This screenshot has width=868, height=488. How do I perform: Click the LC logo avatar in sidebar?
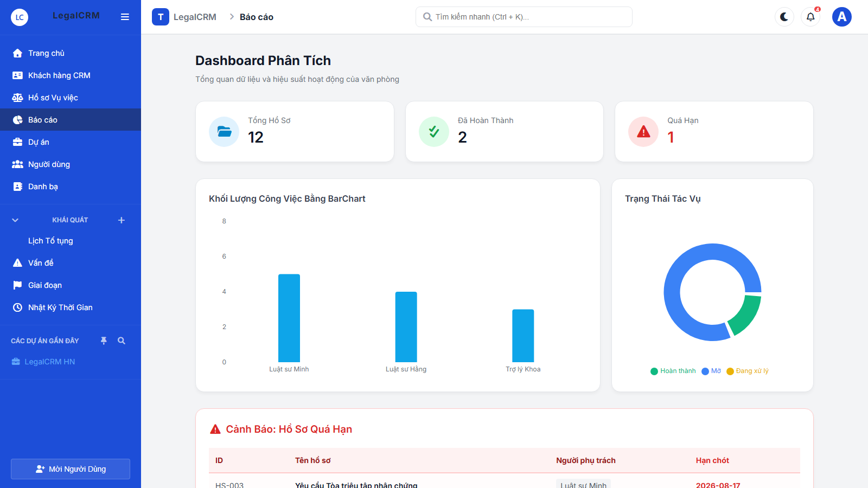pyautogui.click(x=20, y=17)
